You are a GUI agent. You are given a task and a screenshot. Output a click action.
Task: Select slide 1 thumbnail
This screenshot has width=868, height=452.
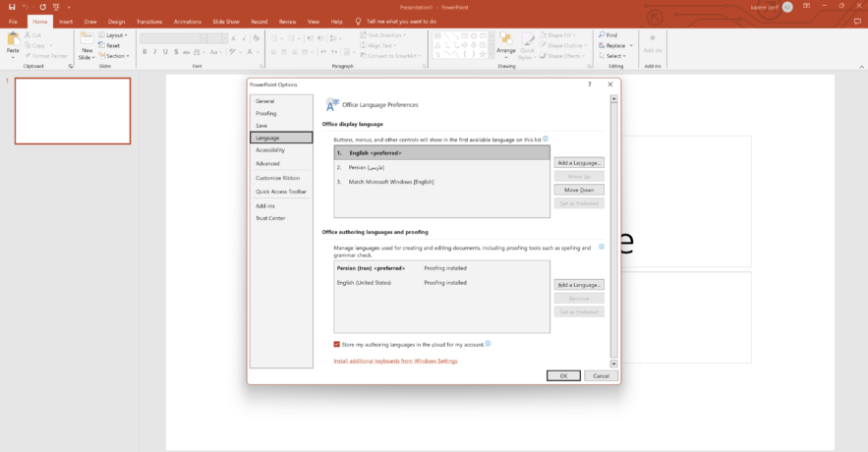pos(73,111)
